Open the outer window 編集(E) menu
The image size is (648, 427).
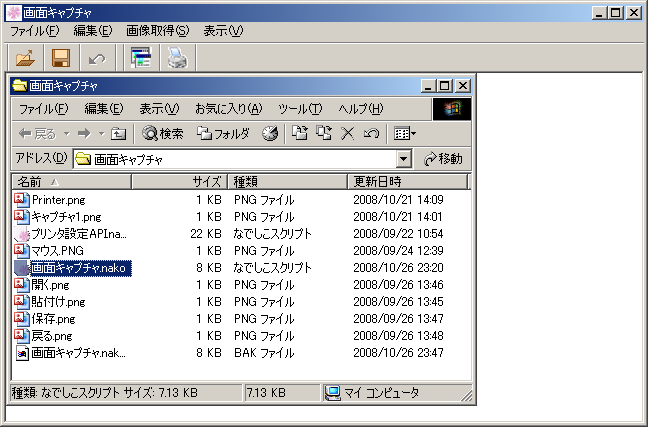[x=93, y=31]
